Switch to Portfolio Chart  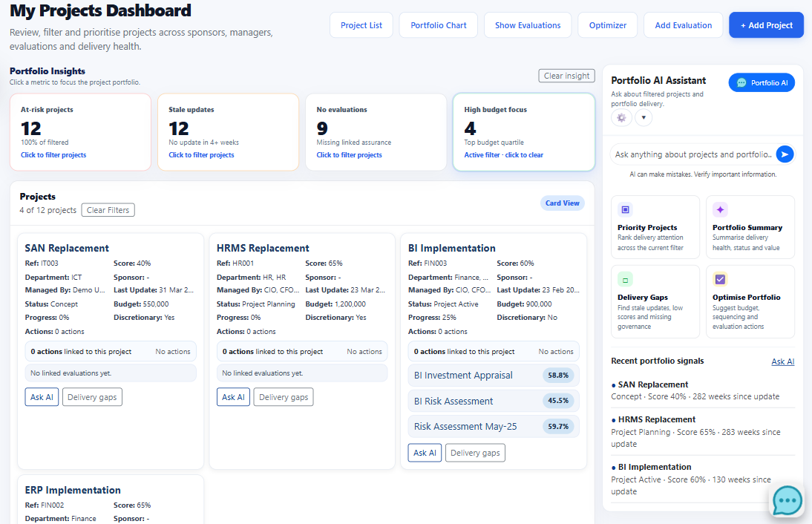[x=438, y=24]
